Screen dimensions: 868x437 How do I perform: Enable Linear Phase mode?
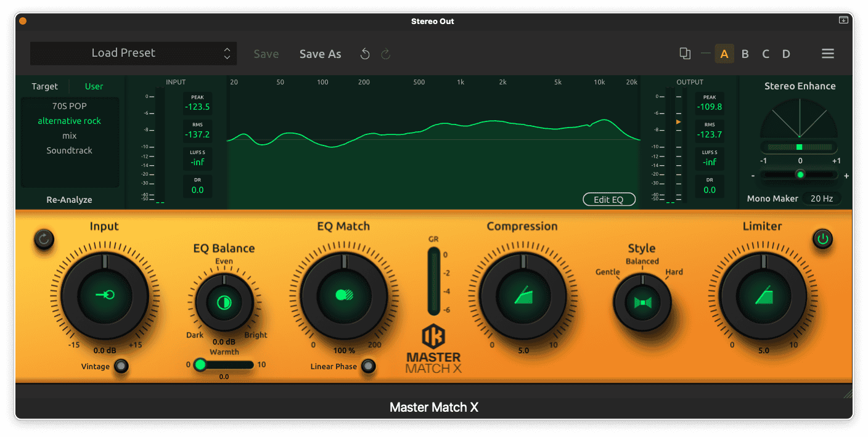369,366
